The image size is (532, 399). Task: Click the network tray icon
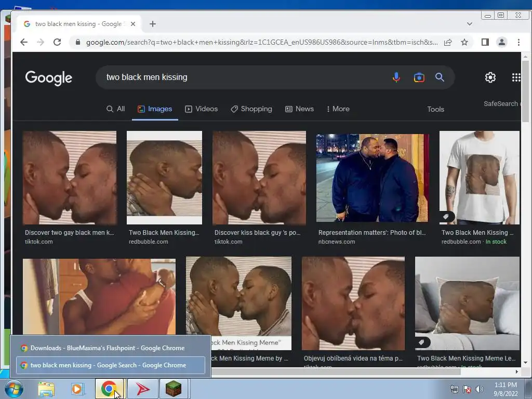tap(454, 389)
